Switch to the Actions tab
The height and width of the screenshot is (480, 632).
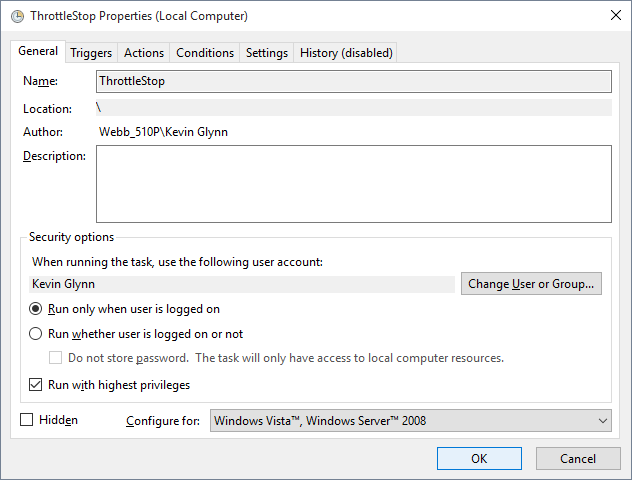pyautogui.click(x=144, y=53)
